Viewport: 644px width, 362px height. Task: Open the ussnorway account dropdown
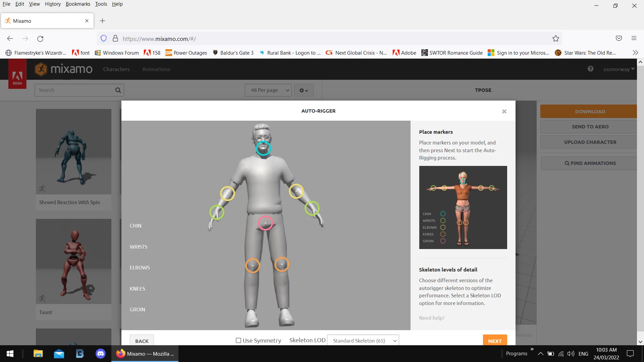click(x=619, y=69)
